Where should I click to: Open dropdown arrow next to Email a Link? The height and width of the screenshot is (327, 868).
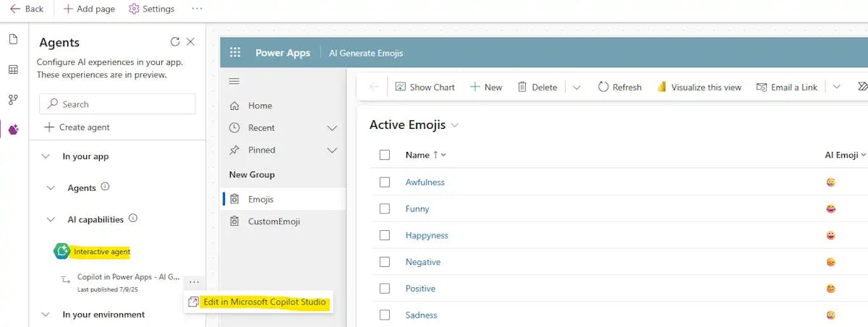pyautogui.click(x=836, y=87)
